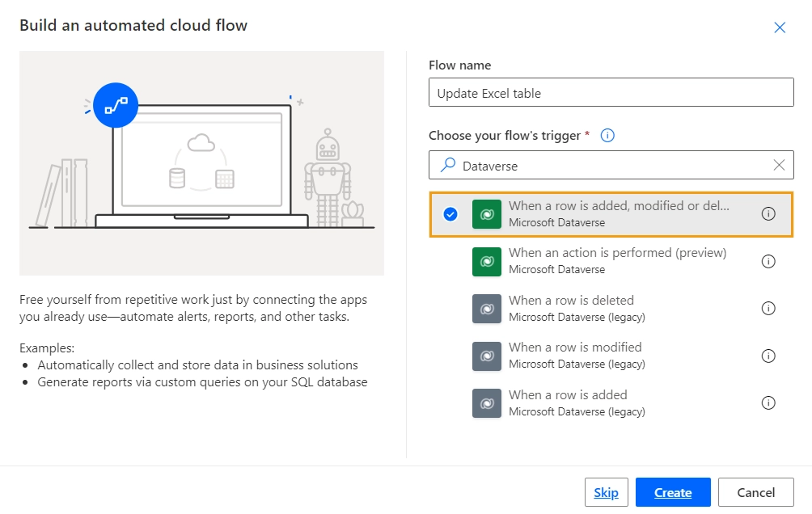812x514 pixels.
Task: Click legacy Dataverse icon for row modified
Action: click(x=487, y=356)
